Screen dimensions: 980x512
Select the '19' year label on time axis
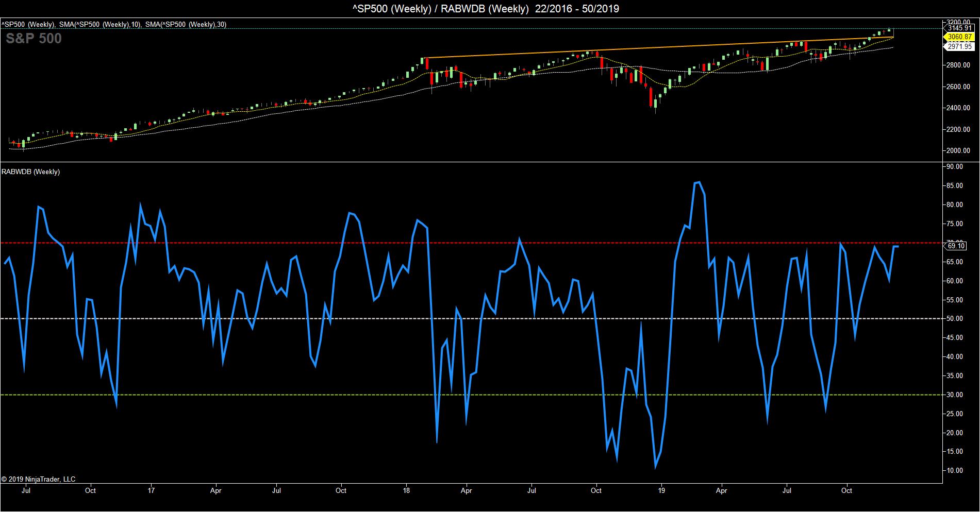(662, 491)
